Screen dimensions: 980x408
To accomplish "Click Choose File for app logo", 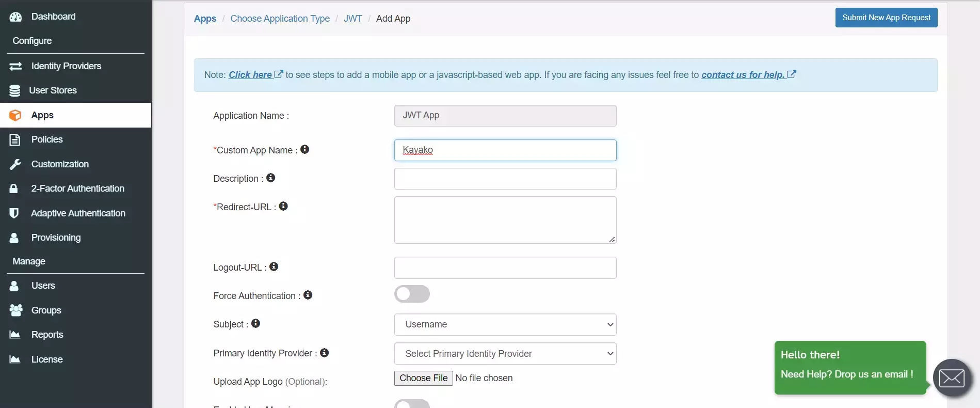I will pyautogui.click(x=423, y=378).
